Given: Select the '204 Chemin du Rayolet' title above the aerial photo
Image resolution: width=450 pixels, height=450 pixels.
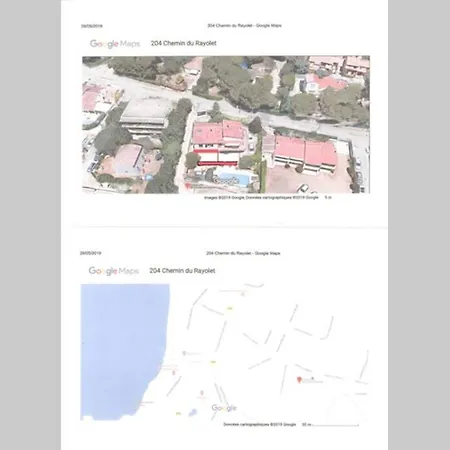Looking at the screenshot, I should pos(184,43).
